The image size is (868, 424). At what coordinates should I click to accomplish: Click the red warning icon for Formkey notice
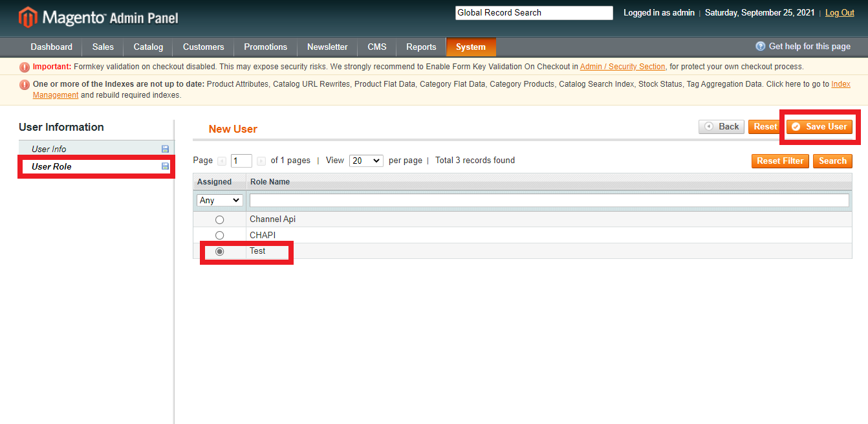25,67
